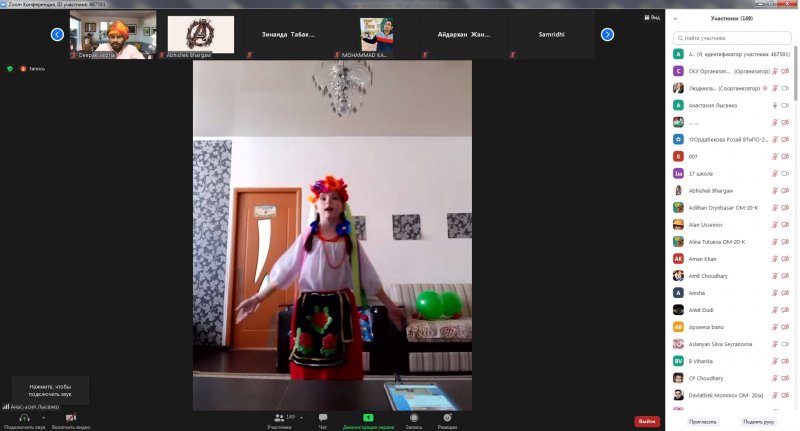Open the Участники participants button in toolbar

(279, 421)
